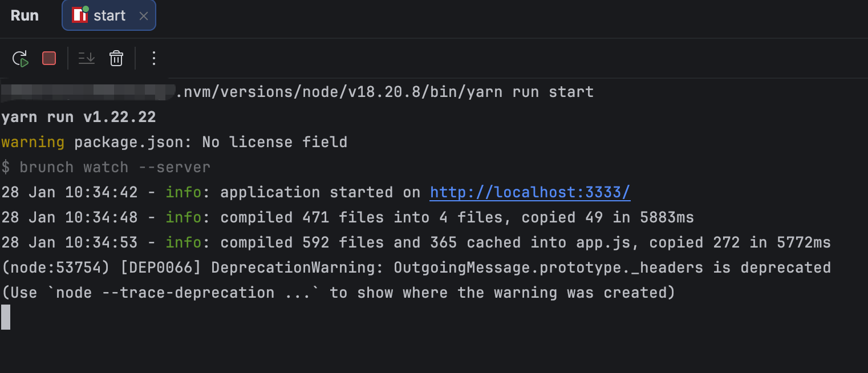The image size is (868, 373).
Task: Click the yarn run start command path
Action: [x=385, y=92]
